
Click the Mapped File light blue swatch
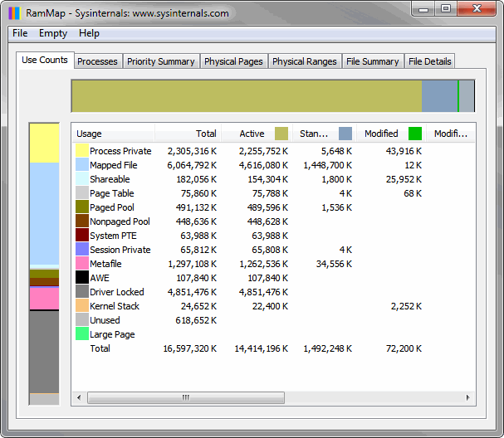coord(82,164)
